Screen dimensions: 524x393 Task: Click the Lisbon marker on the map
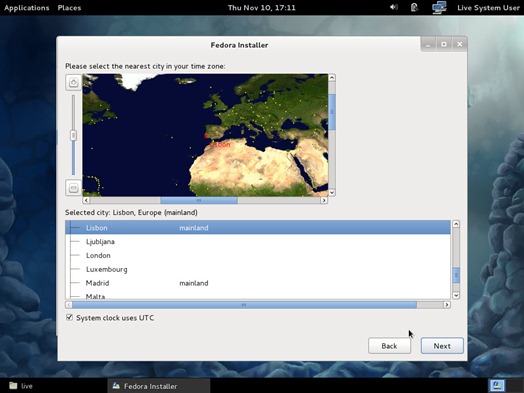point(206,136)
